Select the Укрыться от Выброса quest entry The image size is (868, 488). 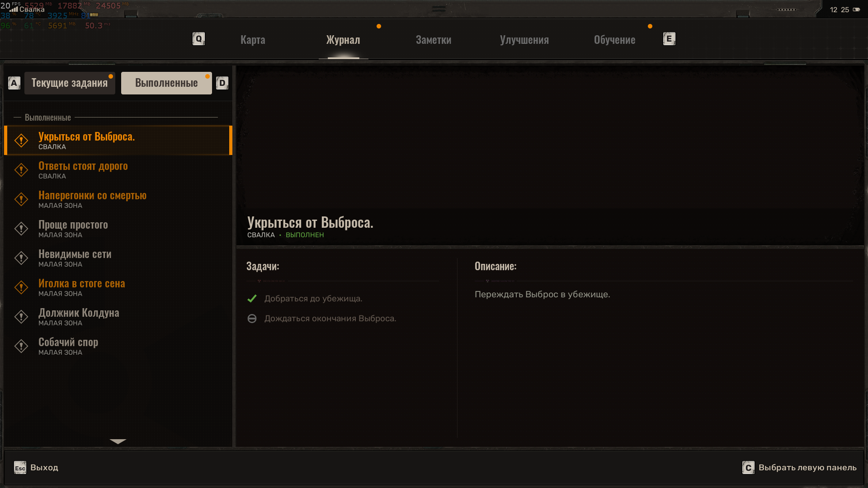pos(118,141)
